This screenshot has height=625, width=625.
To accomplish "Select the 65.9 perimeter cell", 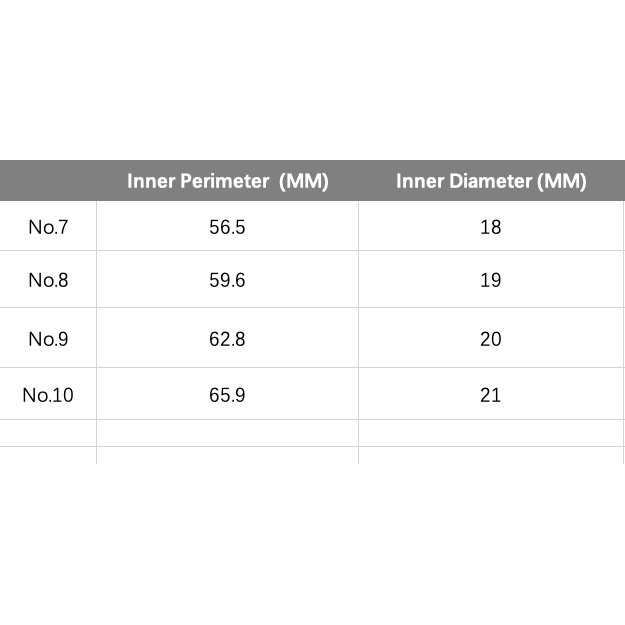I will 227,395.
